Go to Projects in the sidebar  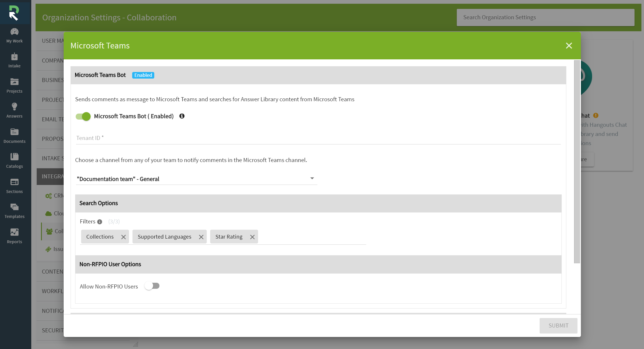click(x=14, y=85)
